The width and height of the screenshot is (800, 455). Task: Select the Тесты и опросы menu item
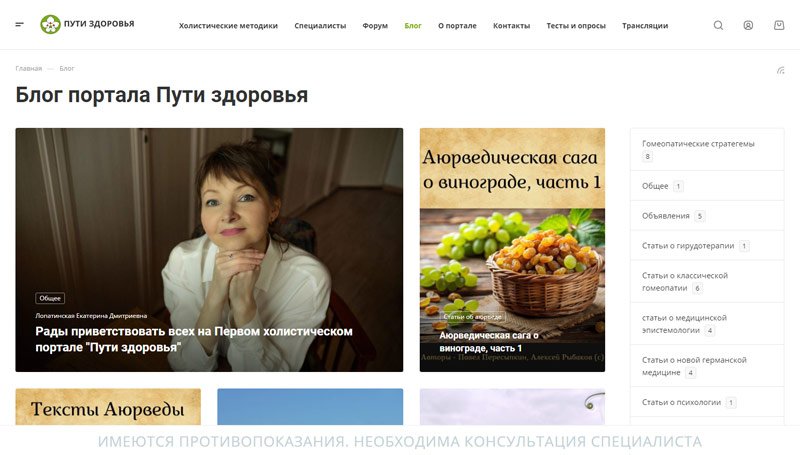tap(576, 26)
